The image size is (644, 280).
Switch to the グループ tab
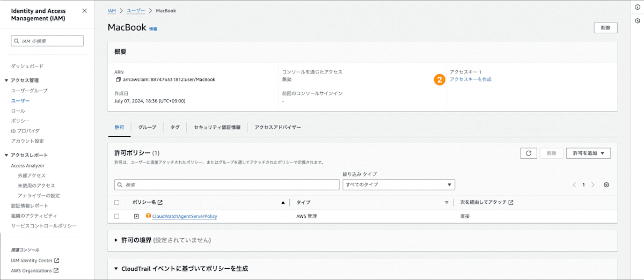click(147, 128)
